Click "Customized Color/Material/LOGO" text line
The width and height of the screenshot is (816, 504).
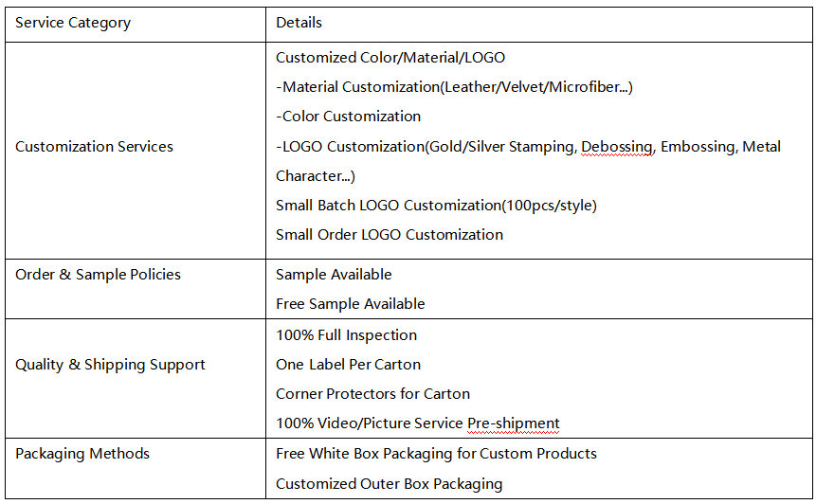[390, 58]
